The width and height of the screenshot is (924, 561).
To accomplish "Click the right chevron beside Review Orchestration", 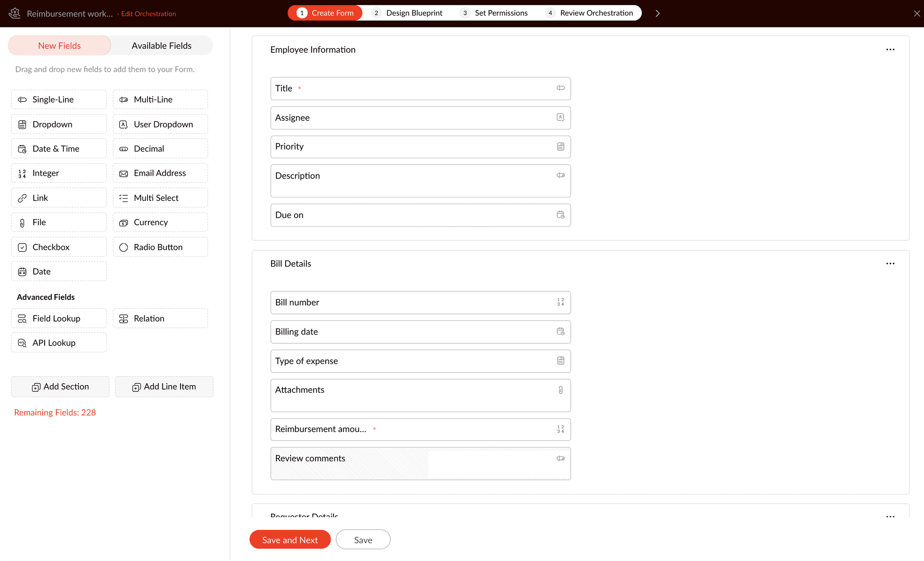I will point(657,13).
